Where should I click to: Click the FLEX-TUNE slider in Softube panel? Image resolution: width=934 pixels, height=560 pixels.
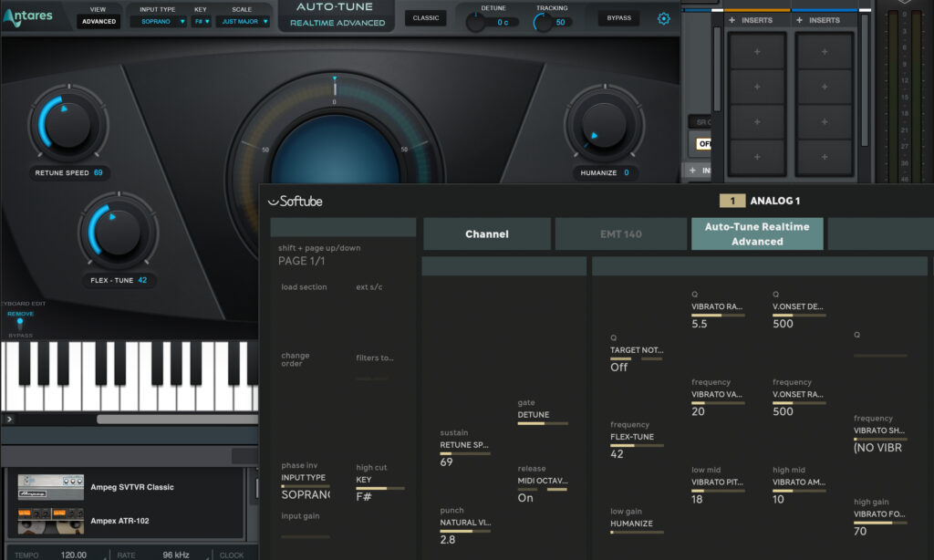[637, 446]
